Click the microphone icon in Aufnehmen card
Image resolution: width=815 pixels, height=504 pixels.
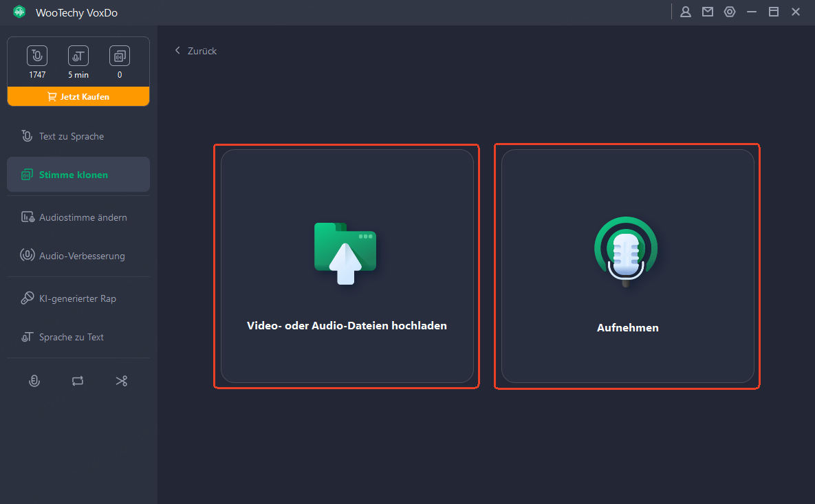[626, 251]
